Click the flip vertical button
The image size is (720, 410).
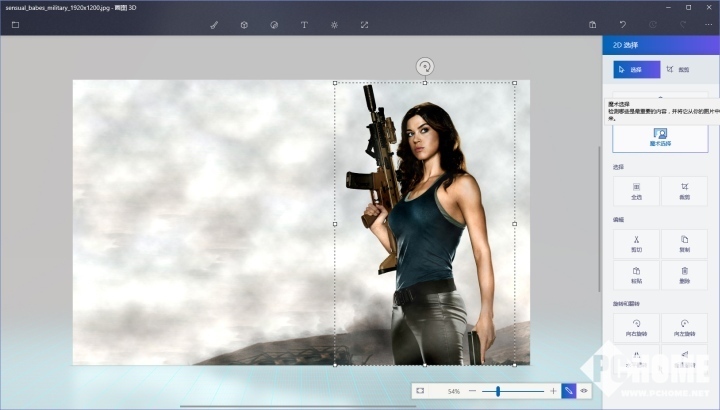click(685, 359)
